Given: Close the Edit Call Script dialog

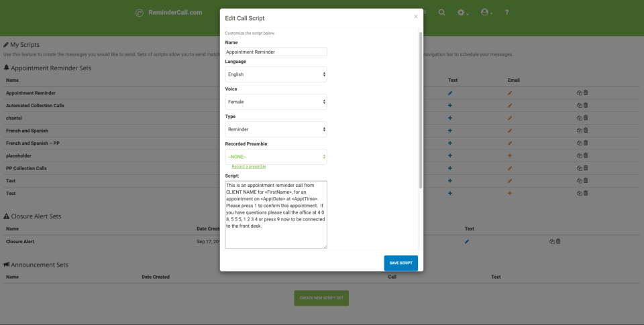Looking at the screenshot, I should [x=416, y=17].
